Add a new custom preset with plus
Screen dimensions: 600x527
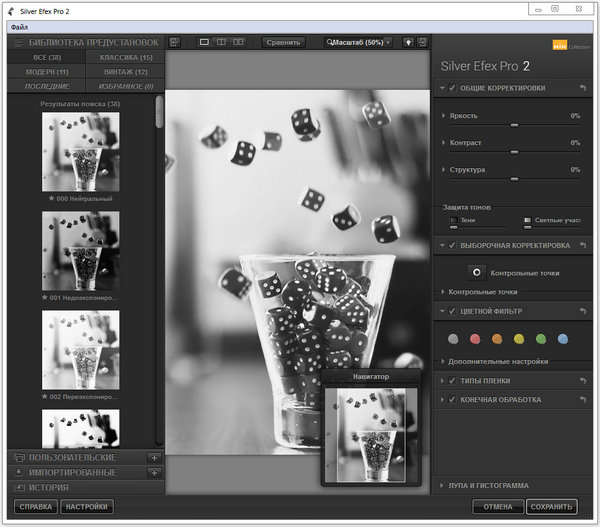154,457
